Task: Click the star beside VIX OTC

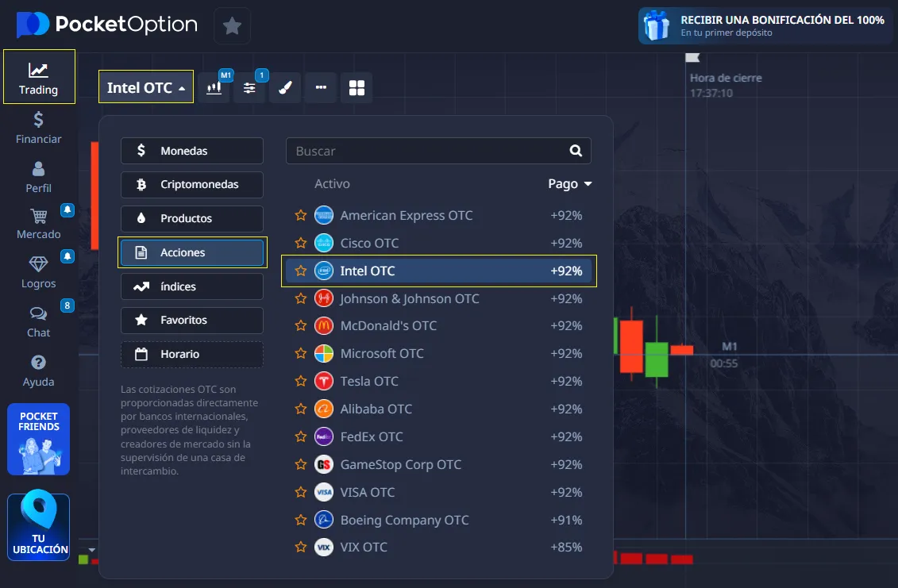Action: pyautogui.click(x=301, y=548)
